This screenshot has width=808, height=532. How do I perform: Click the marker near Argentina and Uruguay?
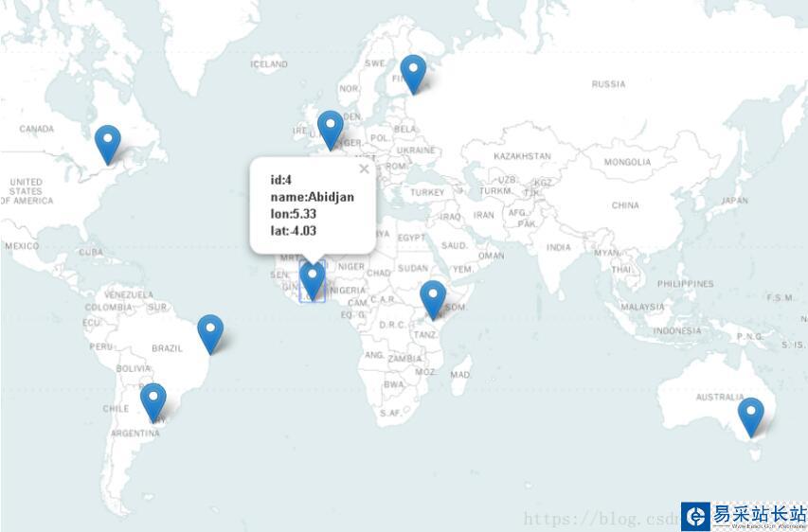[153, 402]
